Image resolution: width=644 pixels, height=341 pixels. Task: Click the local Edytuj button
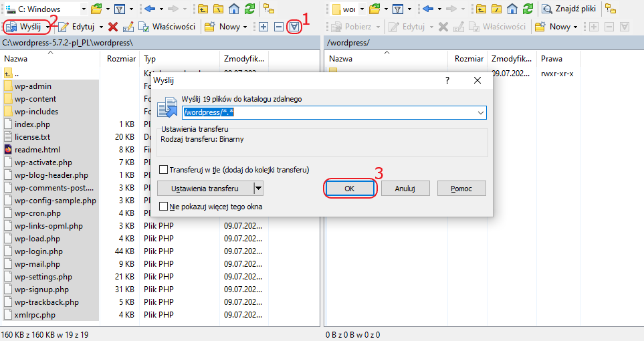pyautogui.click(x=78, y=27)
